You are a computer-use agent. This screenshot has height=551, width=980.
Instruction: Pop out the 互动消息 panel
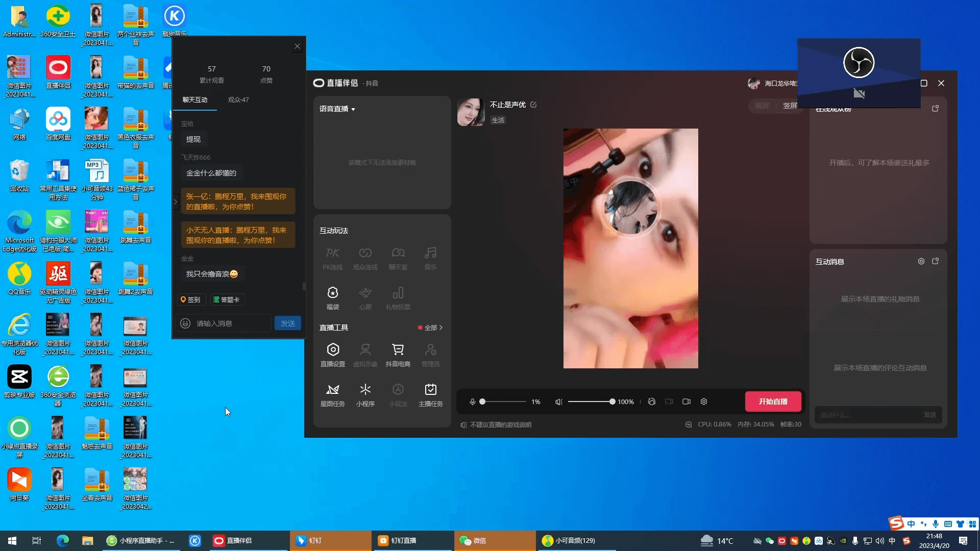(936, 261)
